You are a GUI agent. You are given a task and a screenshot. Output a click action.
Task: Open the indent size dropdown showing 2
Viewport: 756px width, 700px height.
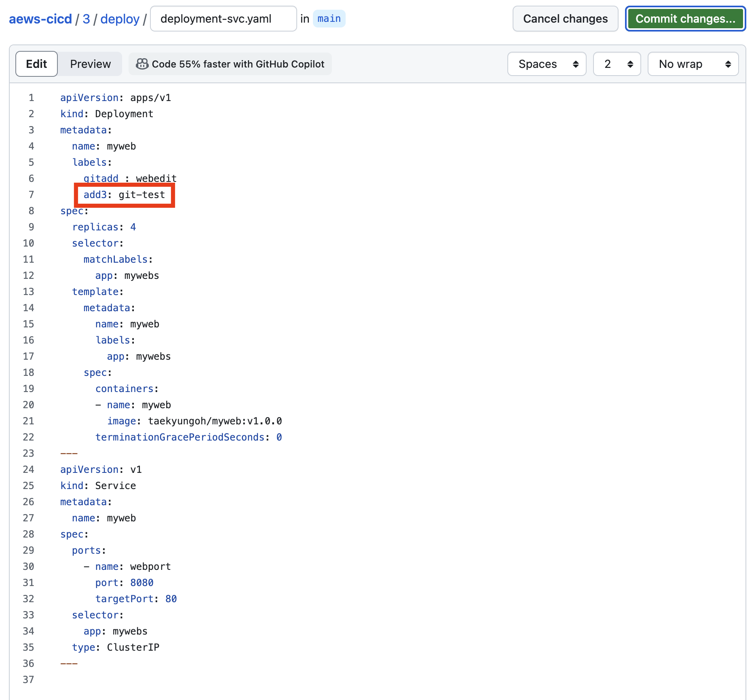[617, 64]
